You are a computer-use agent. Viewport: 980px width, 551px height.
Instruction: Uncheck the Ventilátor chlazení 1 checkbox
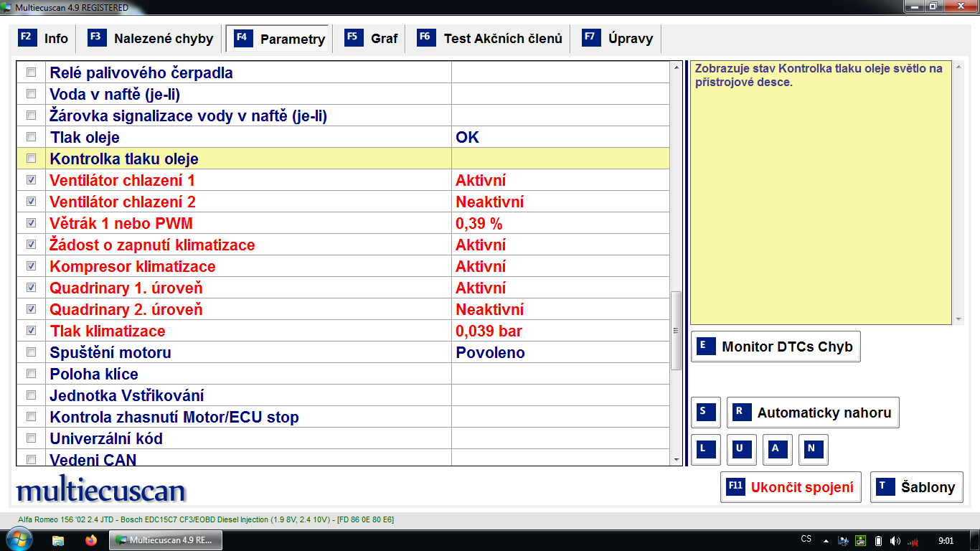click(x=31, y=180)
